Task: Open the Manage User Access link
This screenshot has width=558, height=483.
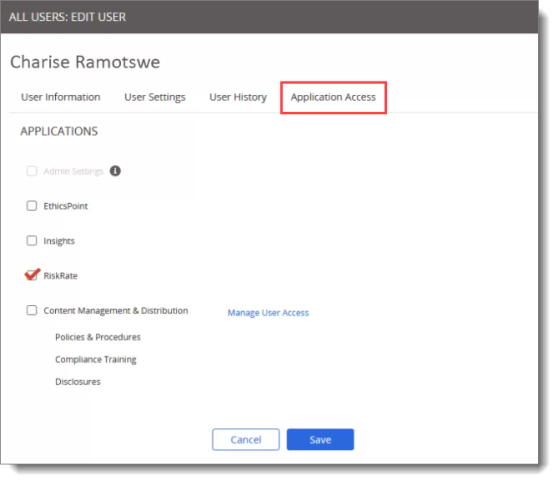Action: point(268,313)
